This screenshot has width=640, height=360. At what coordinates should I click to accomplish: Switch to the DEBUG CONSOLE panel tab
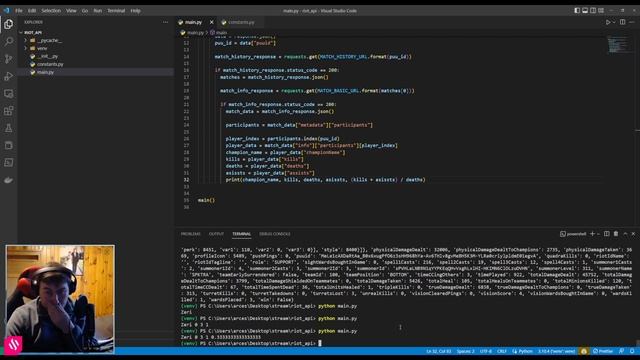[275, 234]
